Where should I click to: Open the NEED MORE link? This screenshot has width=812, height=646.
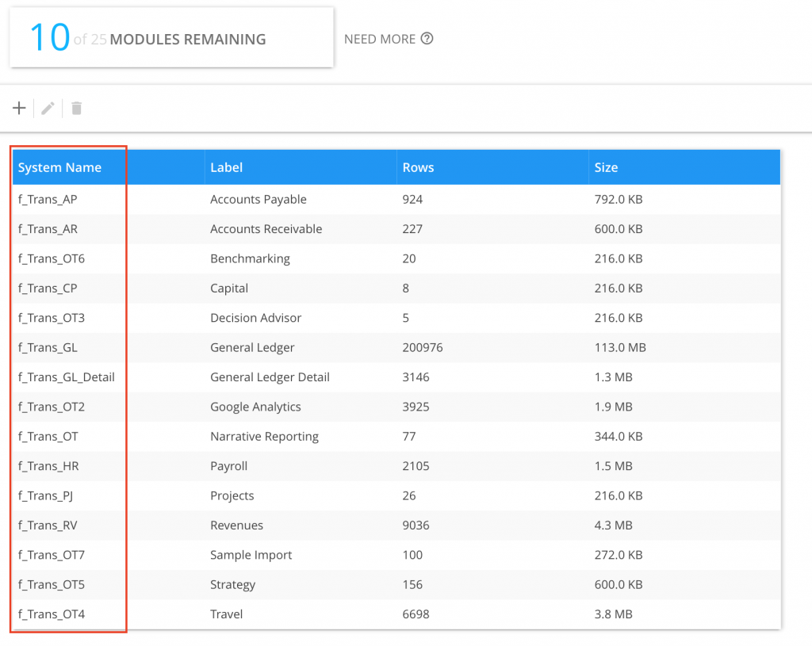pyautogui.click(x=380, y=39)
